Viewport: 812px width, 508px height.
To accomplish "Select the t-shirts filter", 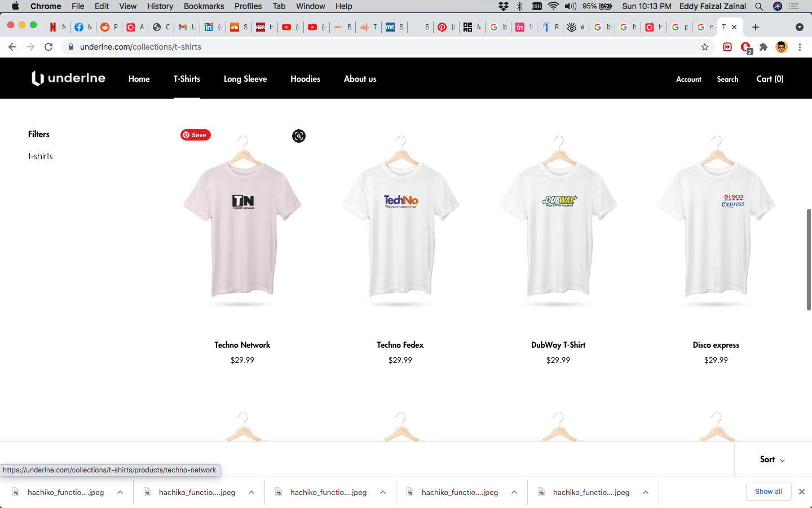I will 41,156.
